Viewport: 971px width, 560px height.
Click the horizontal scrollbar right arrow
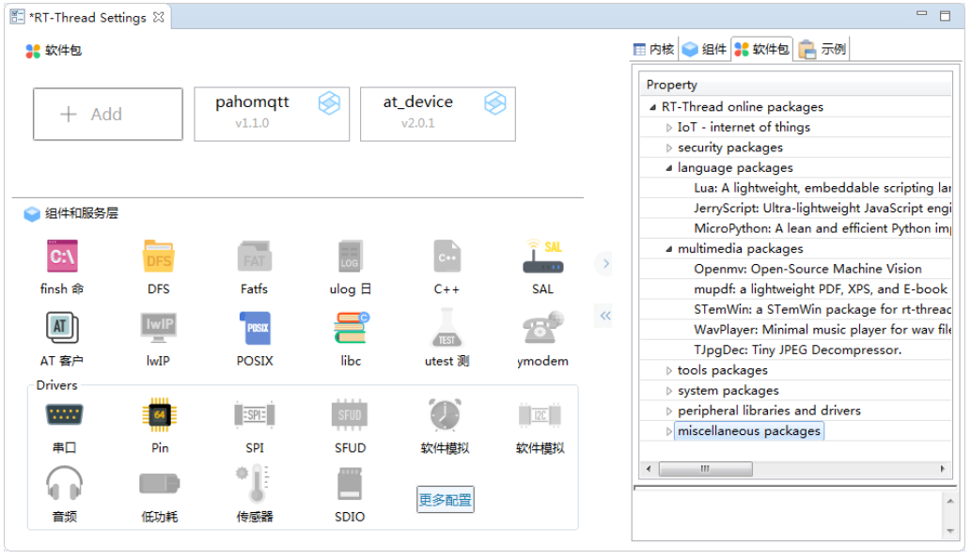(x=943, y=470)
